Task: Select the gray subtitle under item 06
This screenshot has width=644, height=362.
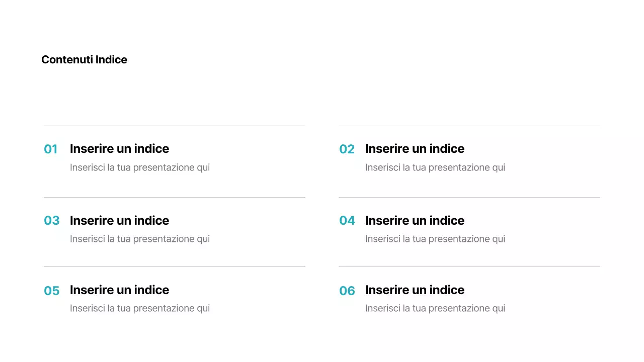Action: [435, 308]
